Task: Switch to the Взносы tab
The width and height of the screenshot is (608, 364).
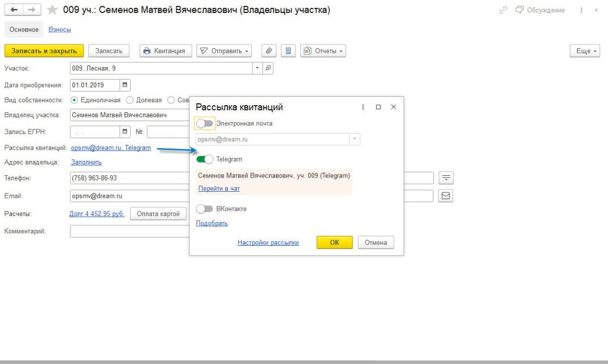Action: coord(59,30)
